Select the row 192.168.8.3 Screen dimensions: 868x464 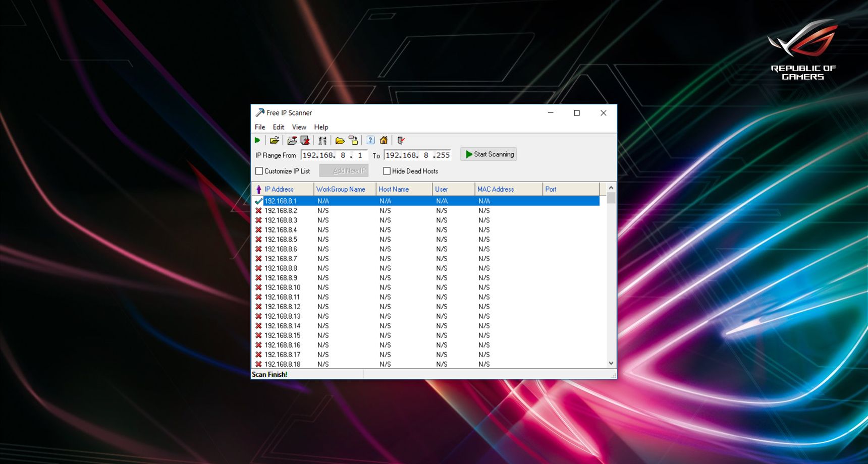pyautogui.click(x=426, y=220)
